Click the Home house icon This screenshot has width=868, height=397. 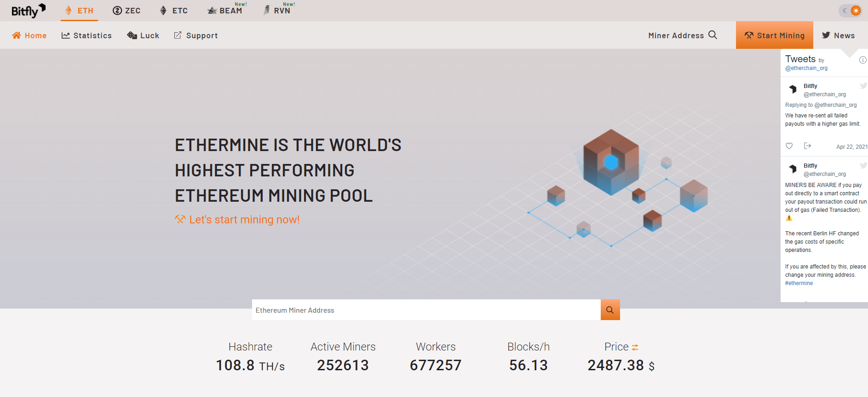[17, 35]
